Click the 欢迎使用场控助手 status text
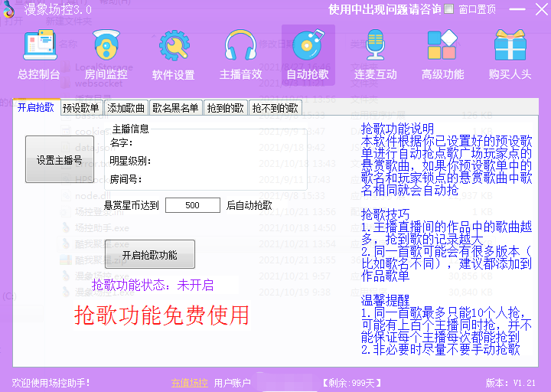The height and width of the screenshot is (392, 551). click(51, 383)
